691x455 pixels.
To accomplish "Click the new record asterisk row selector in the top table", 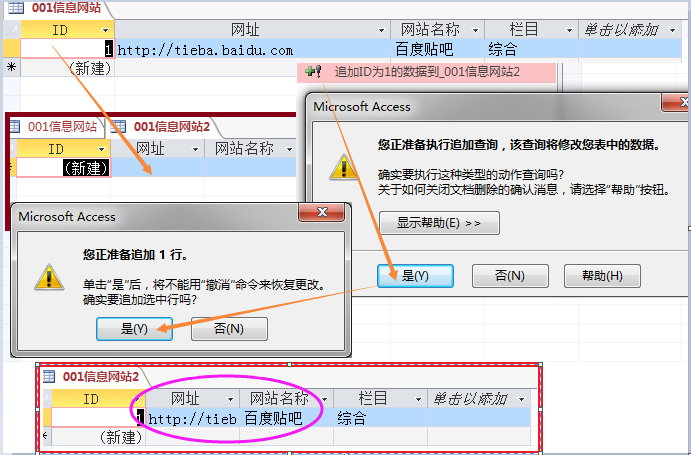I will click(x=11, y=68).
